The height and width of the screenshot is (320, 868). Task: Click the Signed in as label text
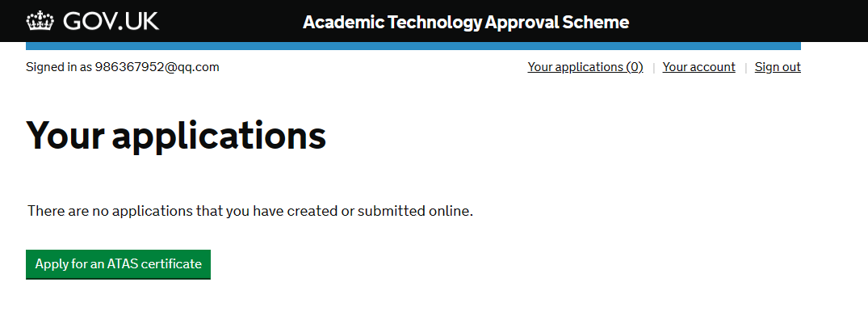59,67
